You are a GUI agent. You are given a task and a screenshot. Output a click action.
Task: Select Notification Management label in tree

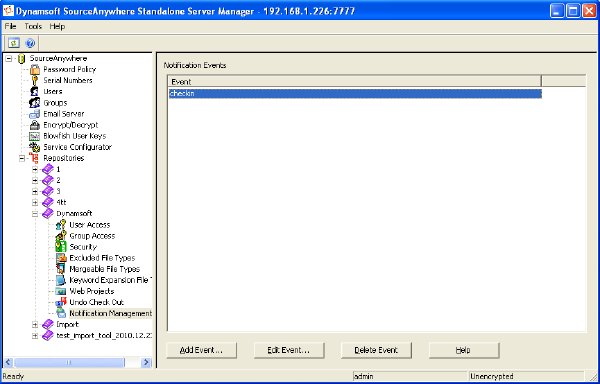tap(111, 314)
